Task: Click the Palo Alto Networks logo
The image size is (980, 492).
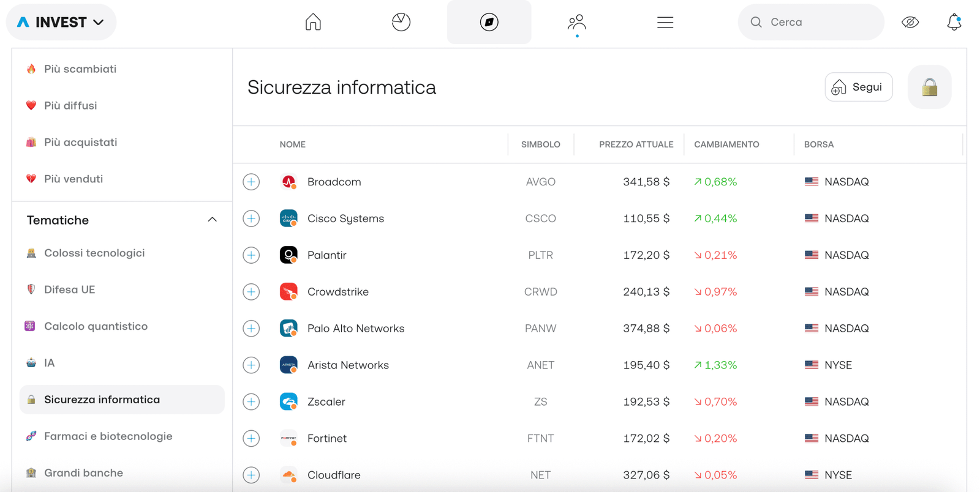Action: (288, 329)
